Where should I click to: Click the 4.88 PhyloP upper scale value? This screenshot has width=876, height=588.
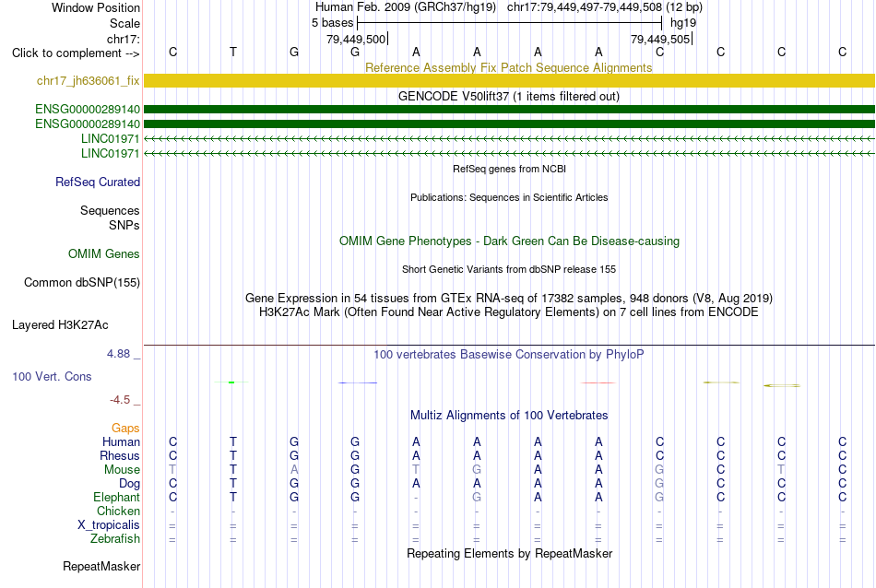click(118, 354)
